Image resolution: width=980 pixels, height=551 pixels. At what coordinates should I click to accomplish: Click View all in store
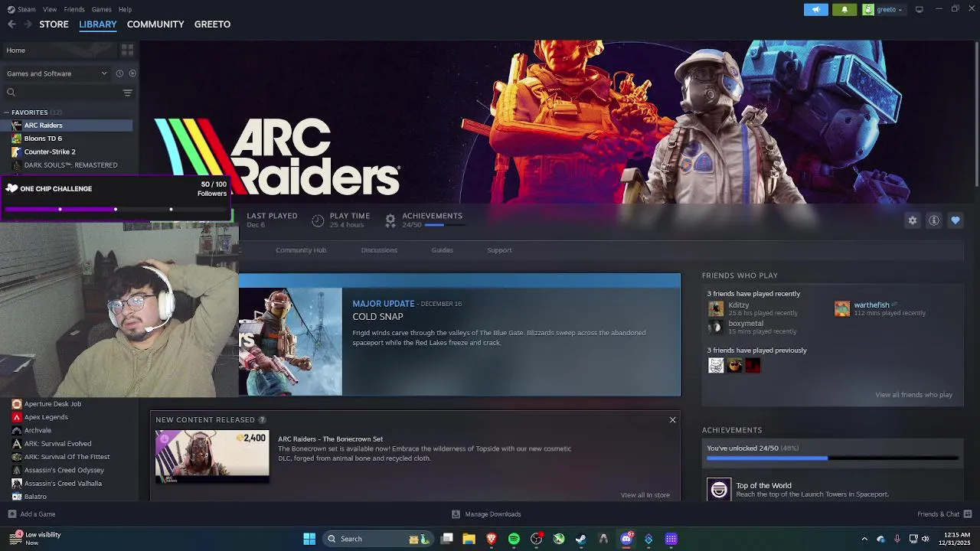[x=645, y=495]
